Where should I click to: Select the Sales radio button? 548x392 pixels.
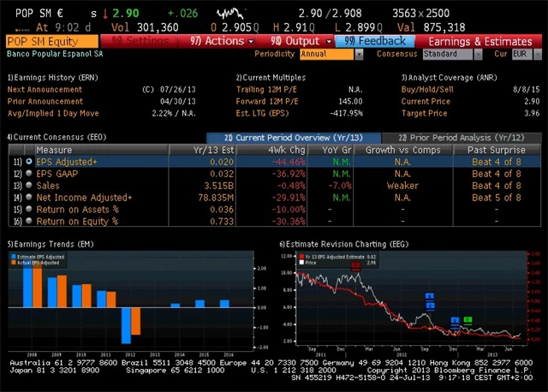click(29, 184)
